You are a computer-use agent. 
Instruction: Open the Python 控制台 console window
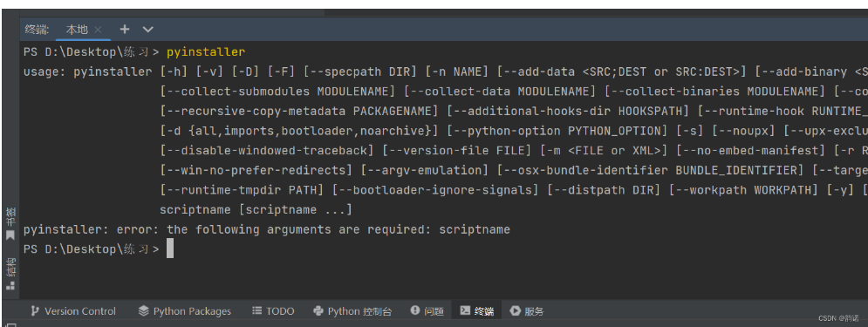click(352, 311)
